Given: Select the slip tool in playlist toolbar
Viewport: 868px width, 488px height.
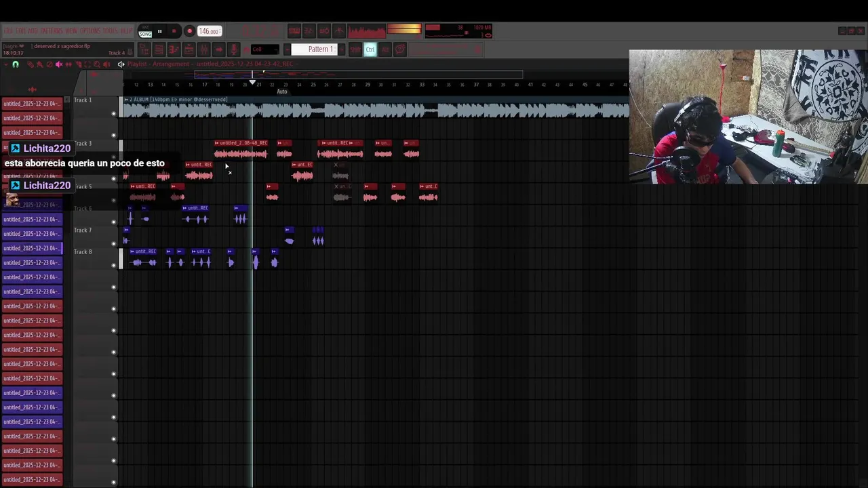Looking at the screenshot, I should [68, 64].
